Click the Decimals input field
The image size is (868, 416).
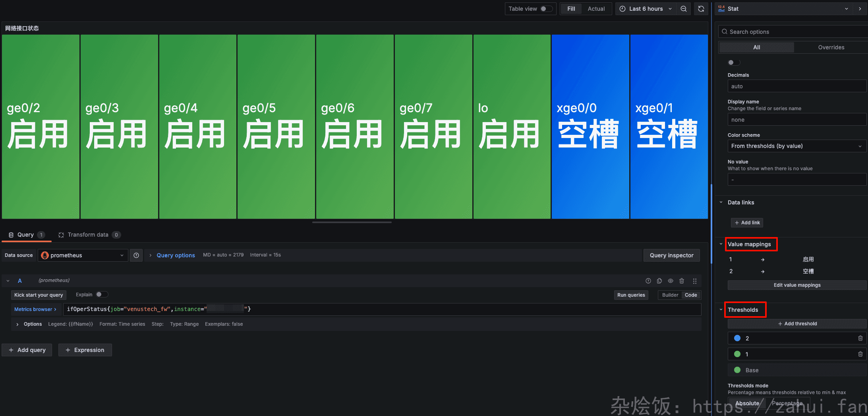(x=796, y=86)
